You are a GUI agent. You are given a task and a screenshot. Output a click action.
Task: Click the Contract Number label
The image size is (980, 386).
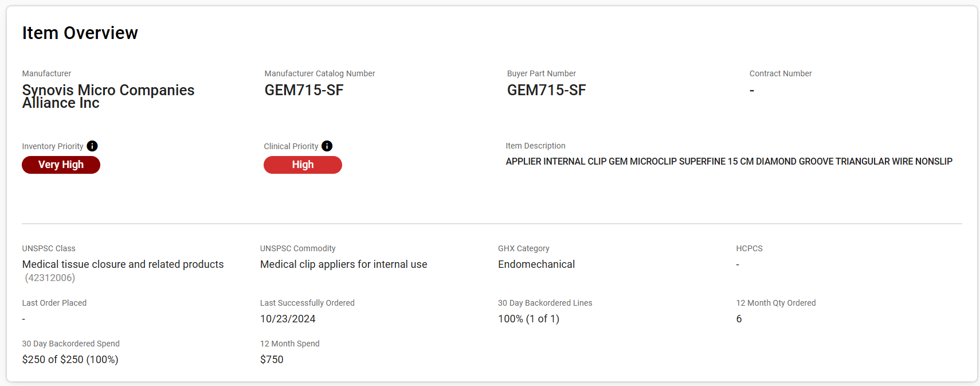[780, 73]
